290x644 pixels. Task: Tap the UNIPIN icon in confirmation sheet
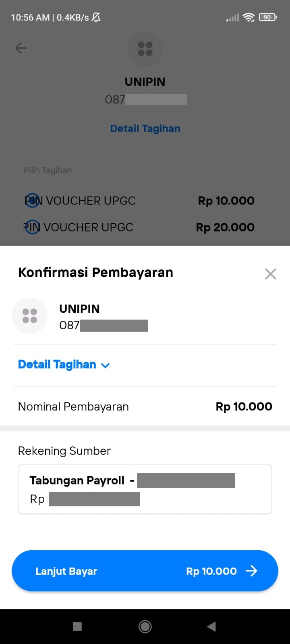[x=30, y=316]
